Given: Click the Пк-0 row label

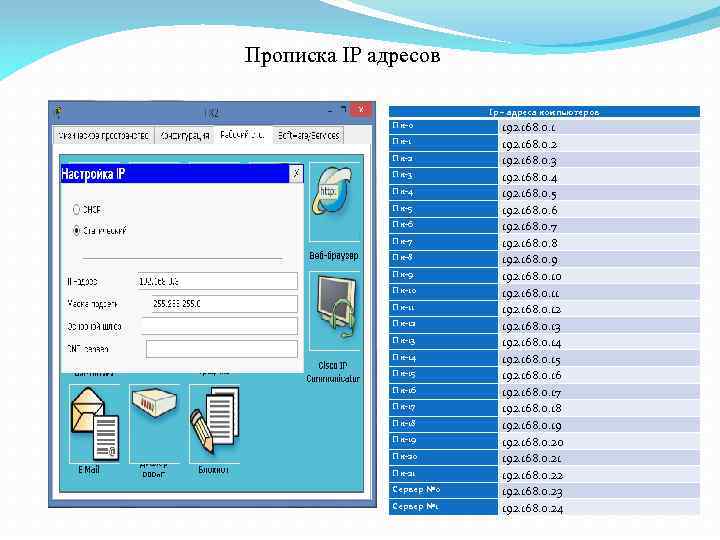Looking at the screenshot, I should 443,126.
